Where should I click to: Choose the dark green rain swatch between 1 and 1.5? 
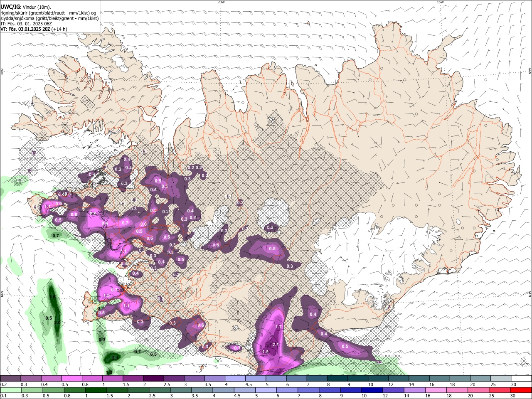(x=96, y=390)
